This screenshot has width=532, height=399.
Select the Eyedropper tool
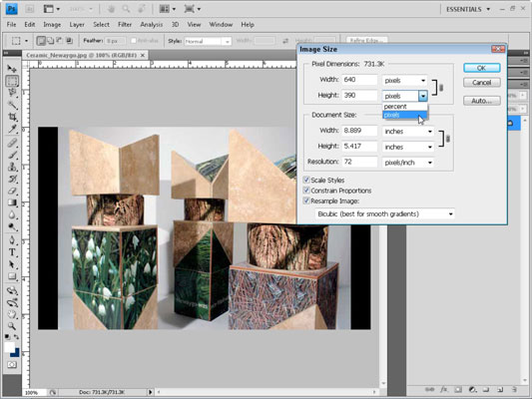[x=12, y=129]
